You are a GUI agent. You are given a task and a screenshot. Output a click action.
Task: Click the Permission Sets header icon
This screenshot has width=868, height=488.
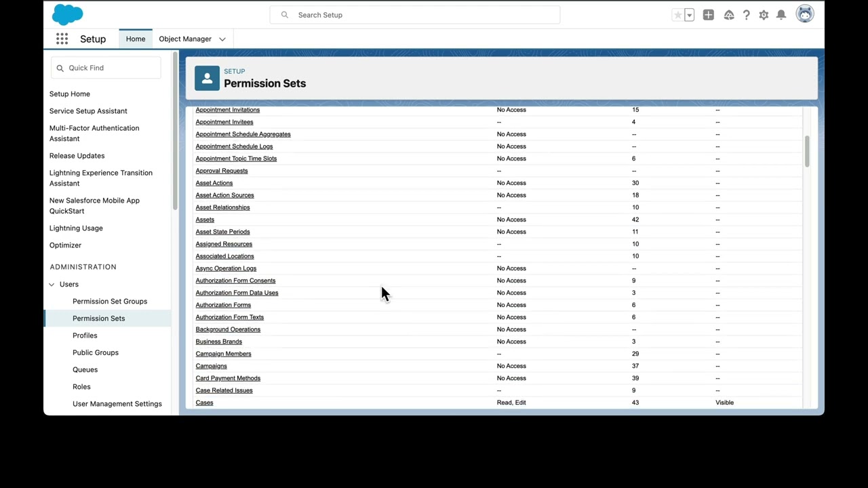point(207,78)
